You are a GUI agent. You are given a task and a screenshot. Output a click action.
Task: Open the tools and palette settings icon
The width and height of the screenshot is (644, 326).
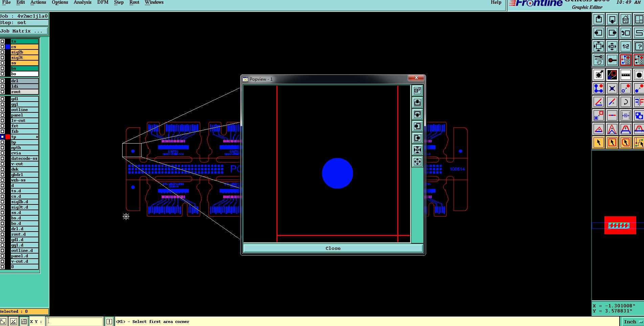coord(599,60)
